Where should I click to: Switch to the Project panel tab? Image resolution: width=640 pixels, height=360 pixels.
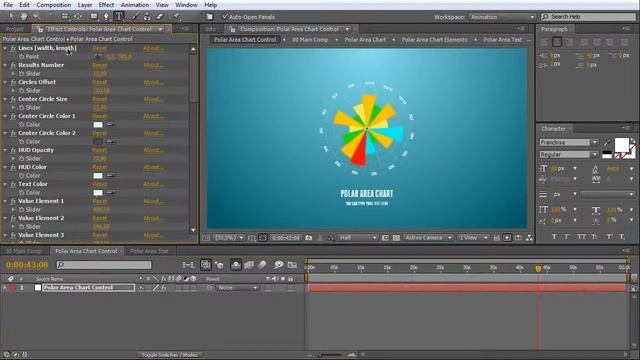pos(15,29)
